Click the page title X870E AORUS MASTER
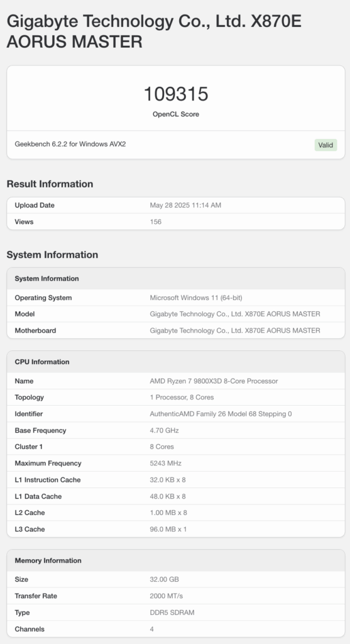 pyautogui.click(x=154, y=31)
